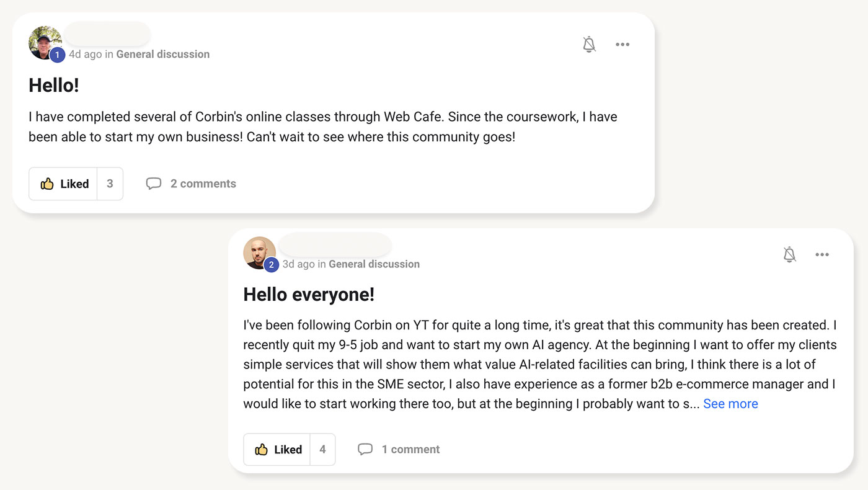View 1 comment on Hello everyone post
The height and width of the screenshot is (490, 868).
[410, 448]
